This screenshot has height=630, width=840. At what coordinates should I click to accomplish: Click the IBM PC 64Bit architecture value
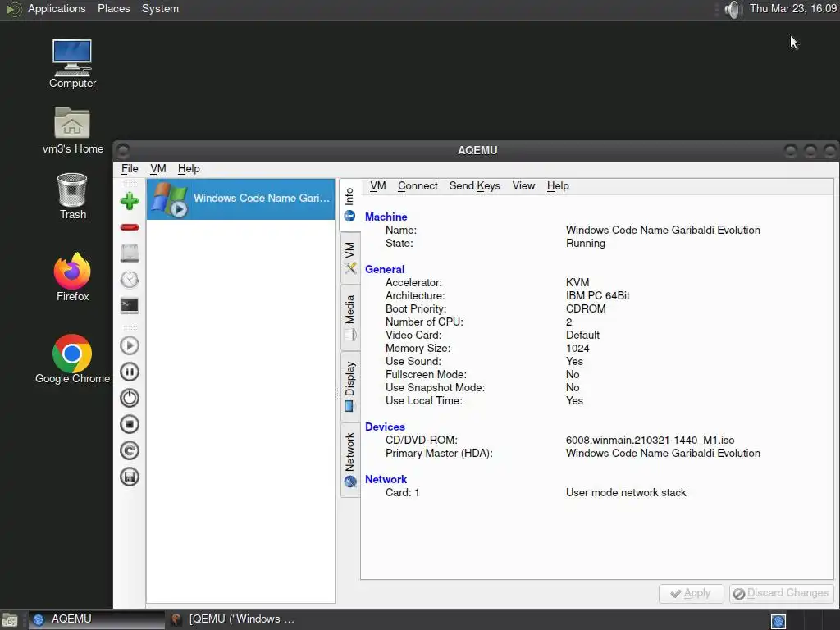pos(598,295)
